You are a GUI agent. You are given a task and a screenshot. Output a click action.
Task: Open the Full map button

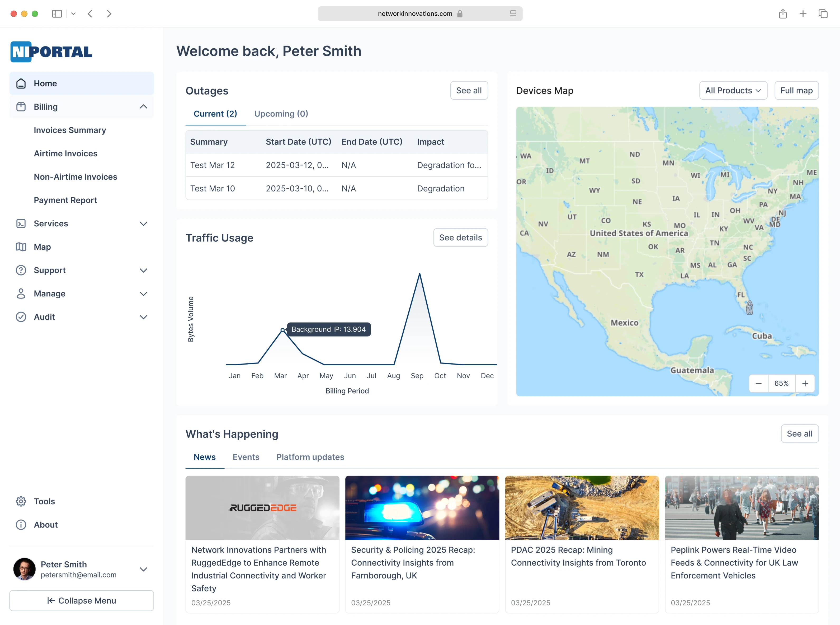(x=796, y=90)
